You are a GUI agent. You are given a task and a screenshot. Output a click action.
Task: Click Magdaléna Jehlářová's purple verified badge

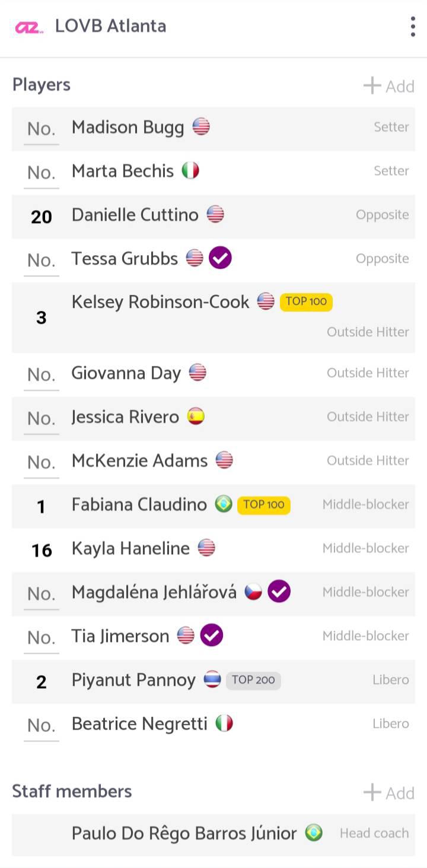pos(279,592)
